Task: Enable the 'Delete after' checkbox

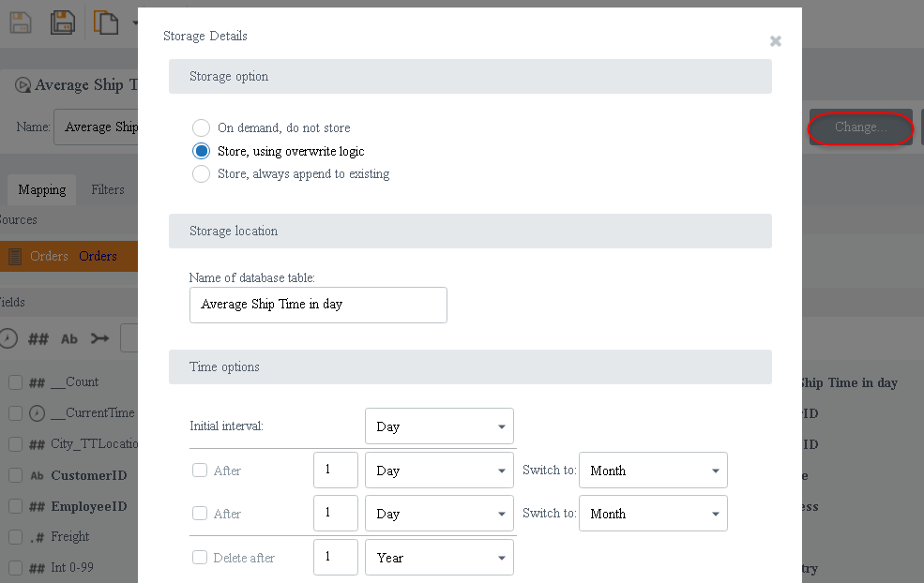Action: click(200, 558)
